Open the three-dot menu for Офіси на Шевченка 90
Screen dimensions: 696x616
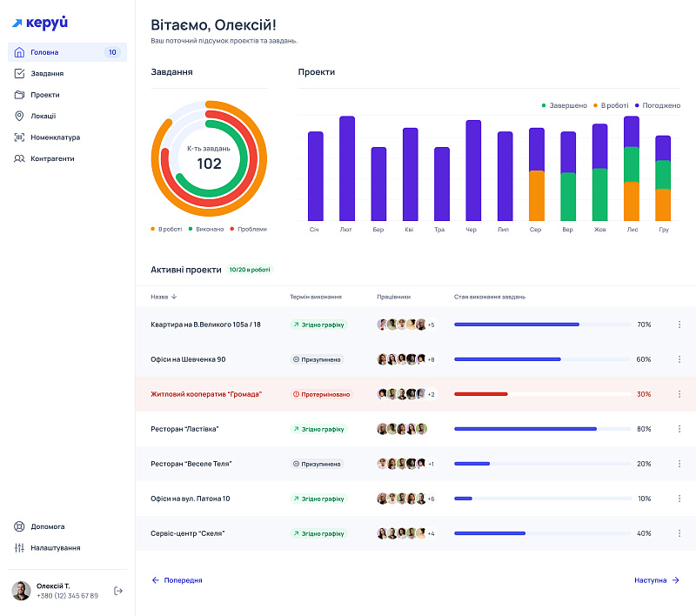point(679,359)
